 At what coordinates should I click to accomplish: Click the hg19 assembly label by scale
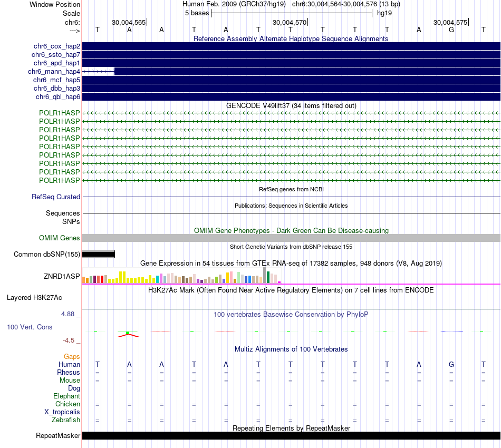pyautogui.click(x=384, y=13)
